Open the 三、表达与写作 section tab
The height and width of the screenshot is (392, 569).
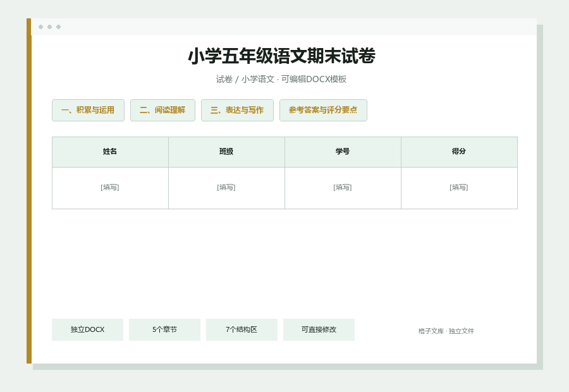[x=237, y=111]
